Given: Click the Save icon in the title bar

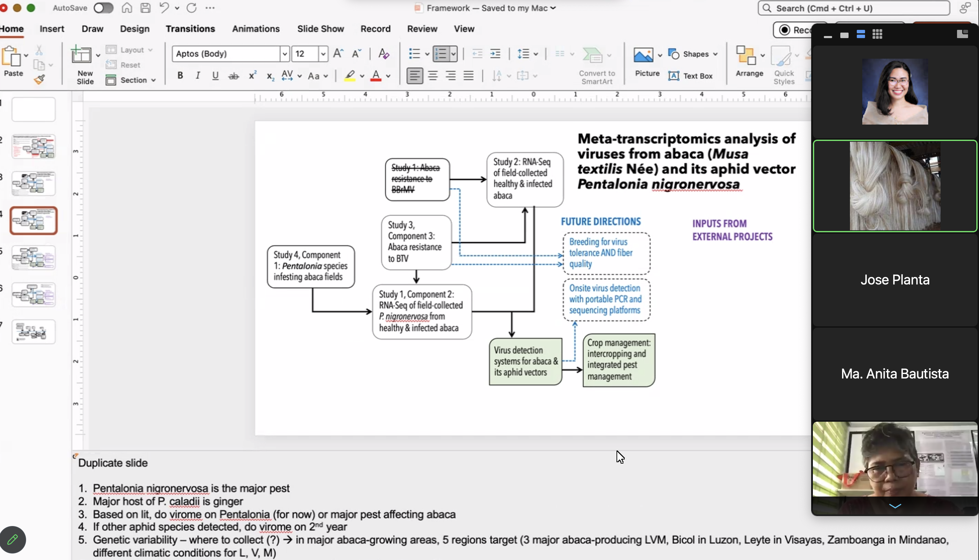Looking at the screenshot, I should [146, 8].
